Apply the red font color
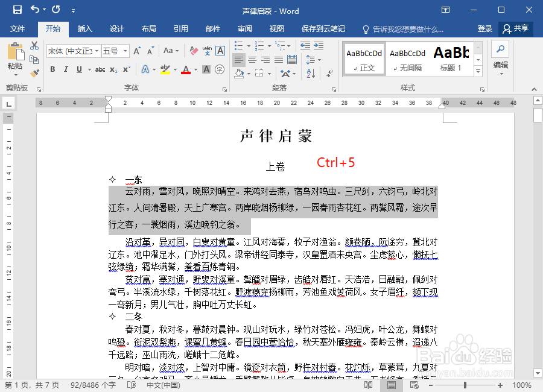Screen dimensions: 543x392 (x=186, y=69)
